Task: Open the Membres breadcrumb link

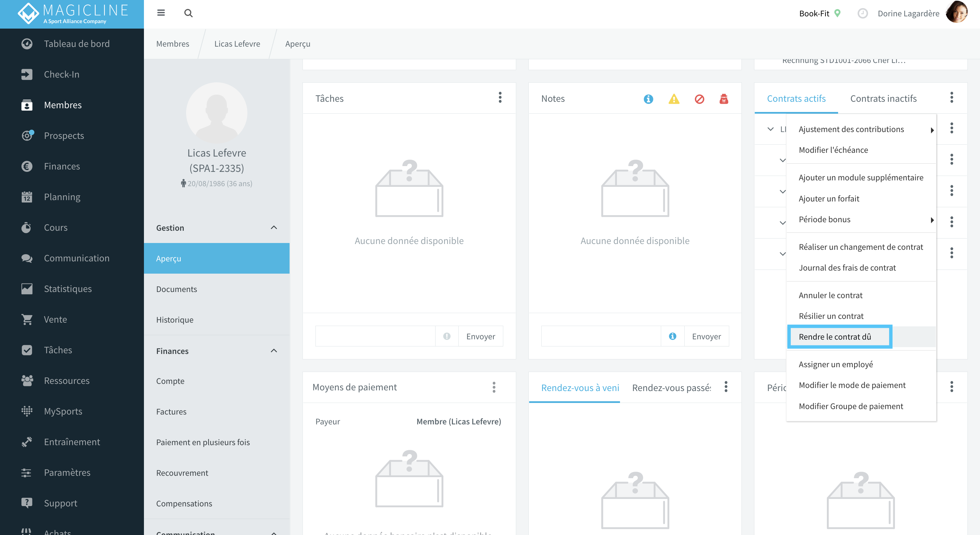Action: [x=173, y=44]
